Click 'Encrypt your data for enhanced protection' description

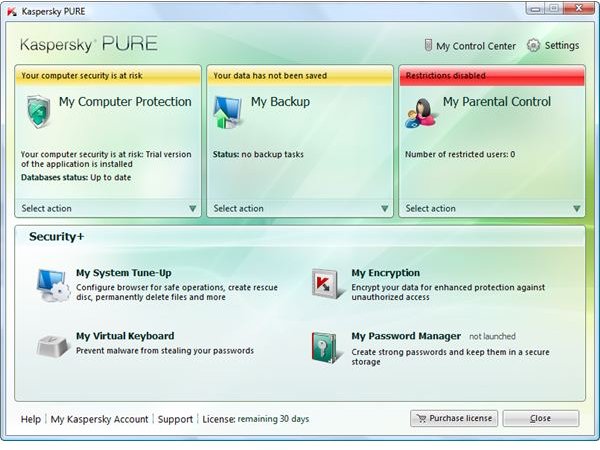click(448, 292)
